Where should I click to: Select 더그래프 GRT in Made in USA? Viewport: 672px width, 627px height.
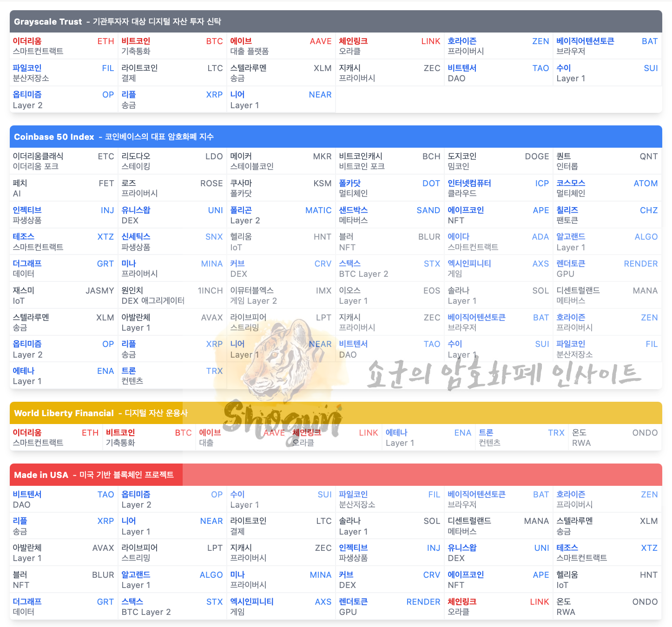tap(64, 607)
